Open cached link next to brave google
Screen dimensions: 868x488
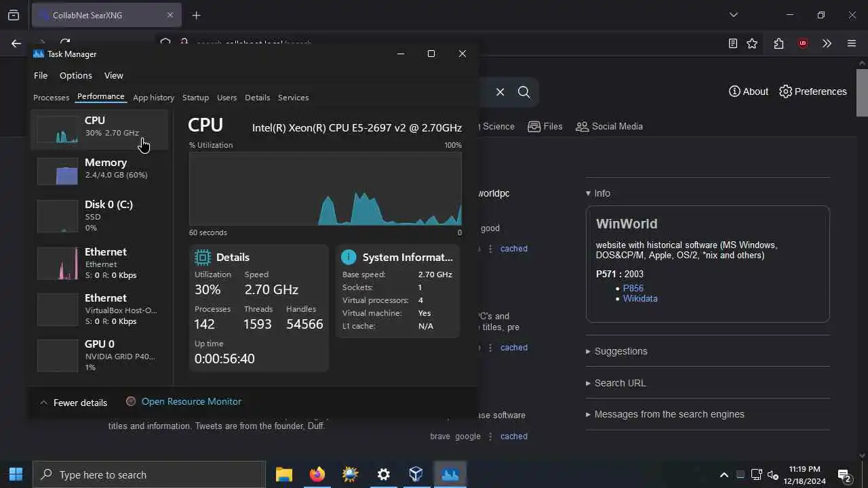pos(513,436)
